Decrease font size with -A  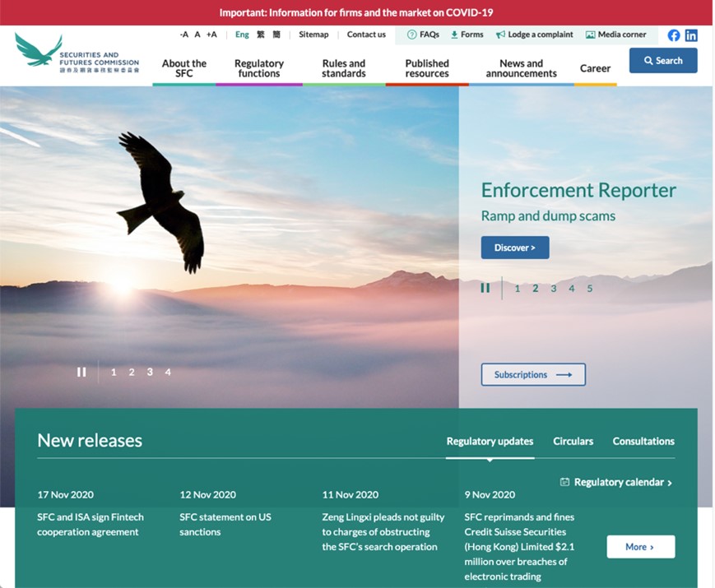[x=183, y=35]
